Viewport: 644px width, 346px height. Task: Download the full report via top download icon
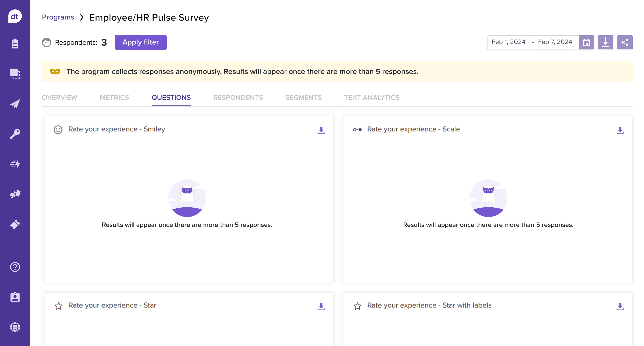(x=605, y=42)
